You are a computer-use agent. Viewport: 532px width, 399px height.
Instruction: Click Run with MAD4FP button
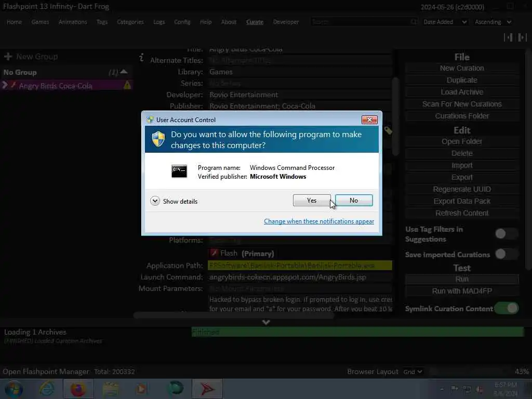pyautogui.click(x=462, y=291)
